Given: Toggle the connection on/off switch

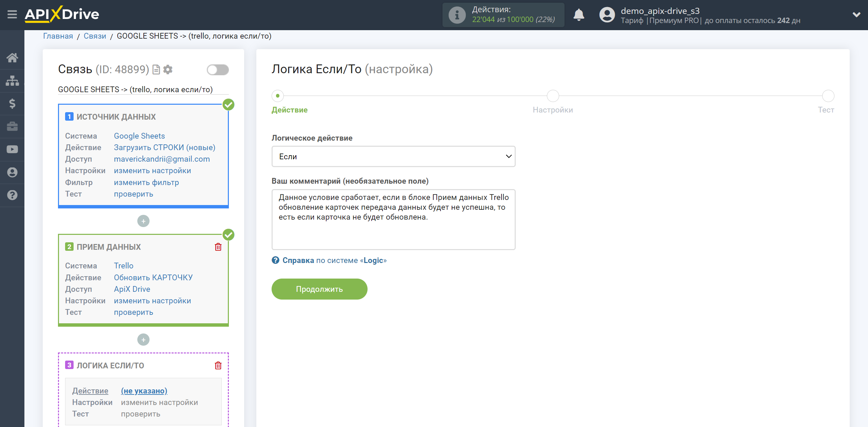Looking at the screenshot, I should pyautogui.click(x=218, y=70).
